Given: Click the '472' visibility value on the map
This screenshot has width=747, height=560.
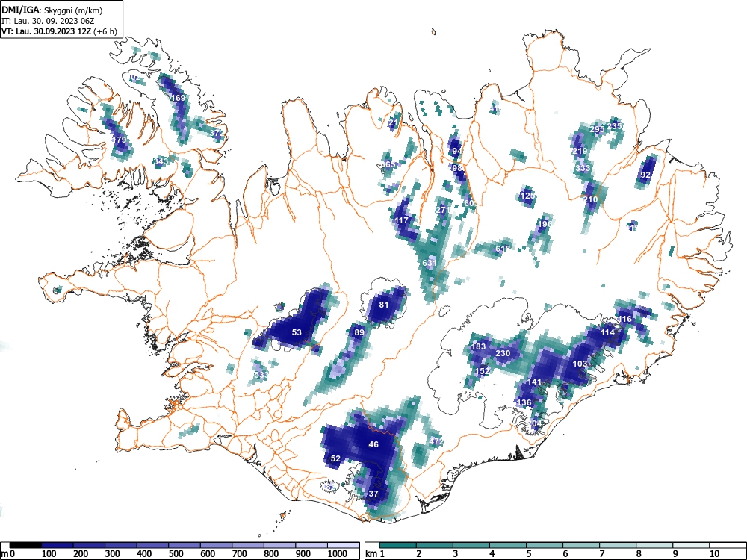Looking at the screenshot, I should [436, 441].
